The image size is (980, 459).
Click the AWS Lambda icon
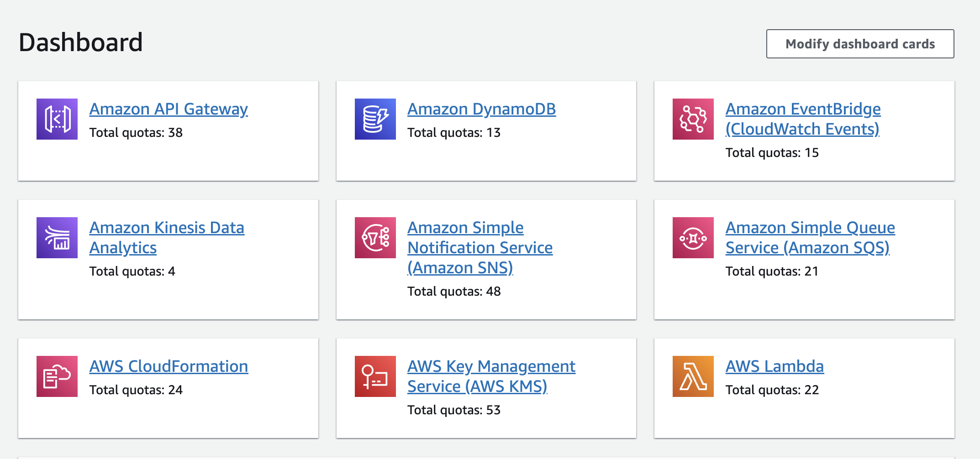693,376
